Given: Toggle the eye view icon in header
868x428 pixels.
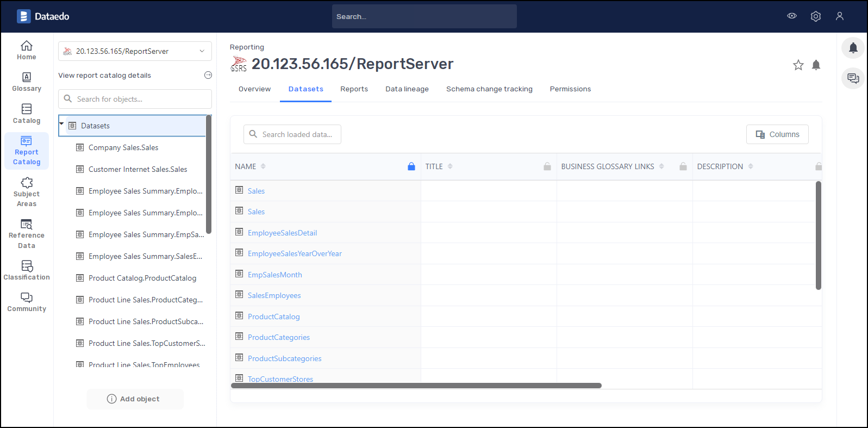Looking at the screenshot, I should tap(792, 16).
